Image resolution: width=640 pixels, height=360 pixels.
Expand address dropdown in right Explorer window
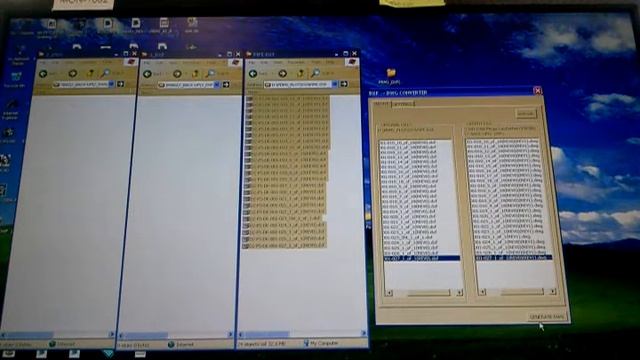(335, 84)
